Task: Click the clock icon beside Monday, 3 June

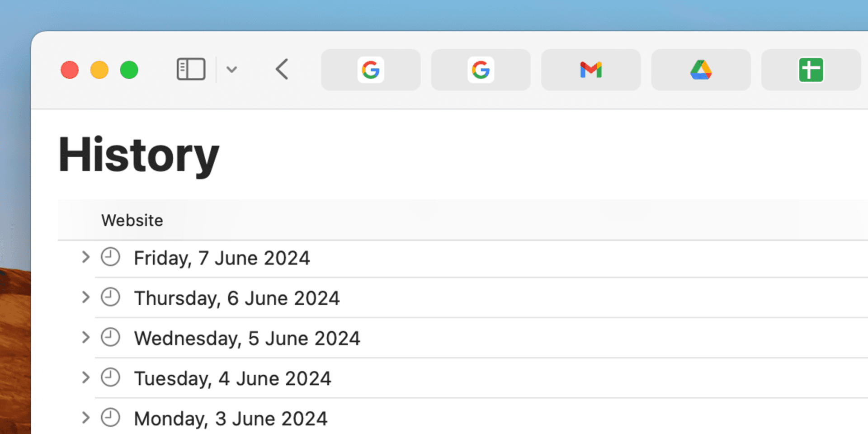Action: coord(110,417)
